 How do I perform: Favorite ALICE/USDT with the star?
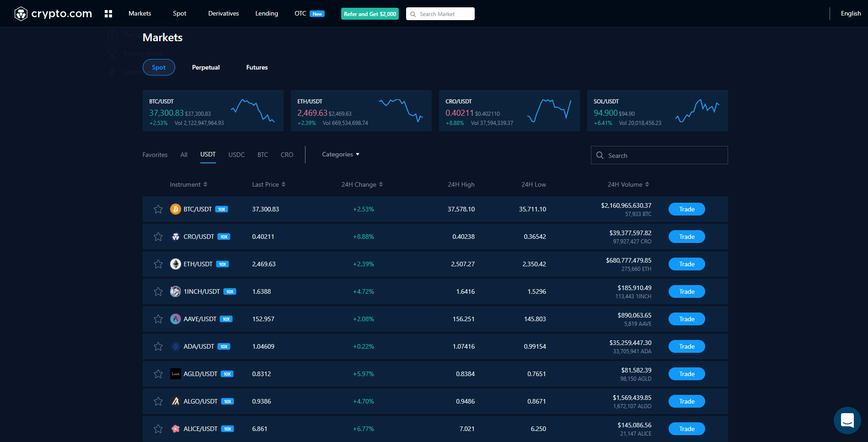[x=158, y=429]
